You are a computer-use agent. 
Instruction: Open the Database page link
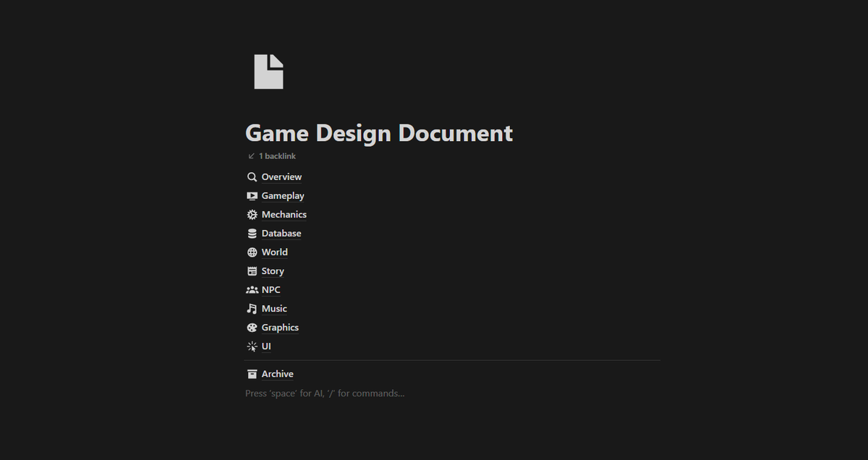click(281, 234)
